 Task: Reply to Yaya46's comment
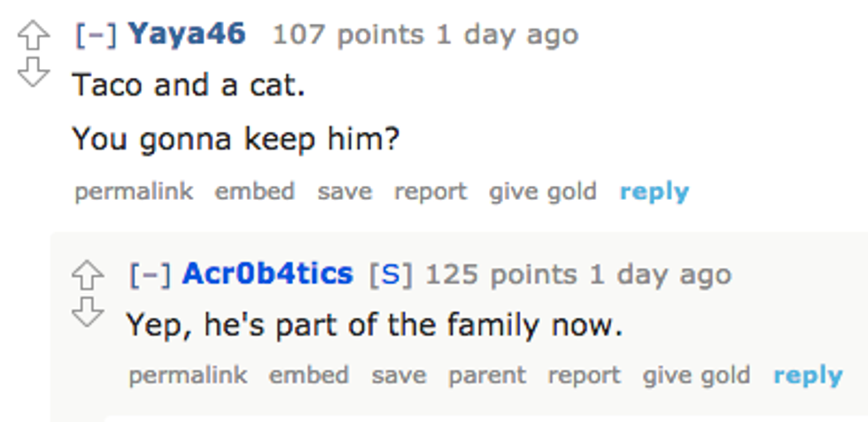[655, 191]
